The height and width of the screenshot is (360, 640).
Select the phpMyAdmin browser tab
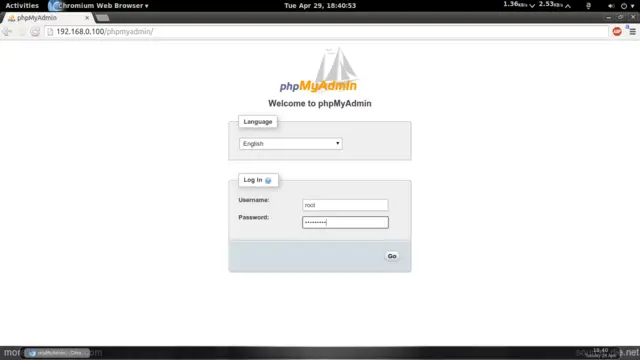(47, 18)
